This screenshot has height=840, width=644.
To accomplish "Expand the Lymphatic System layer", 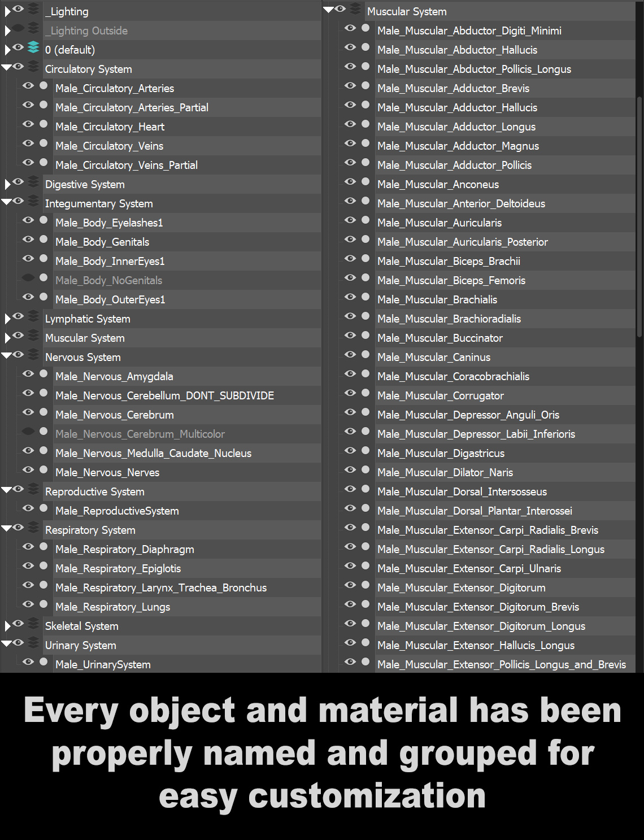I will [7, 319].
